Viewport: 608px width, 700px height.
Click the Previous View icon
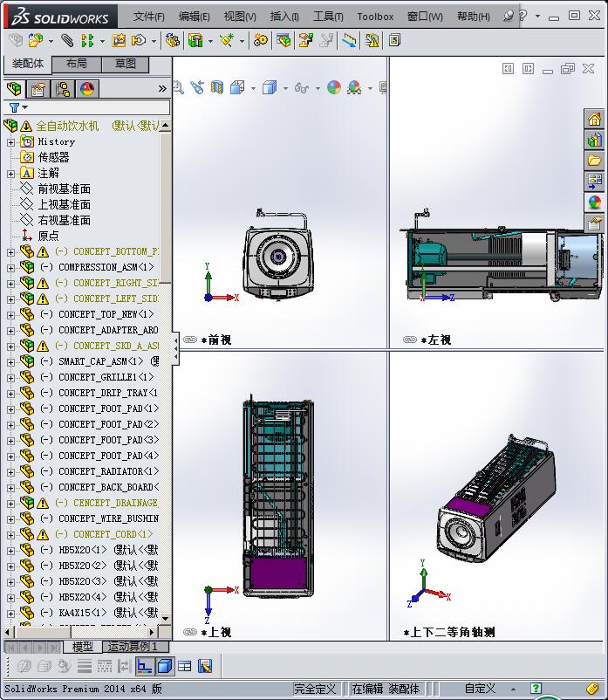click(197, 87)
